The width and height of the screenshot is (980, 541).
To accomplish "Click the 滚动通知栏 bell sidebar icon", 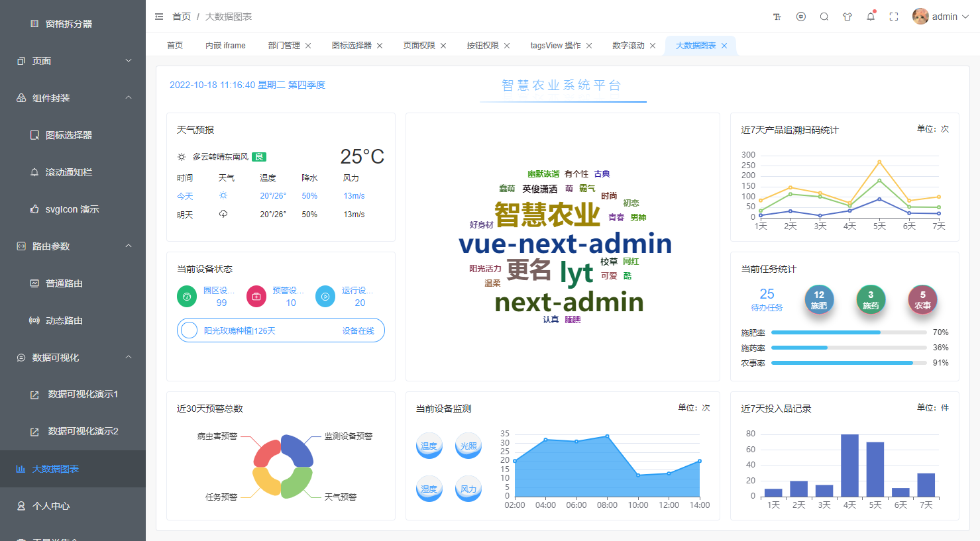I will point(34,172).
